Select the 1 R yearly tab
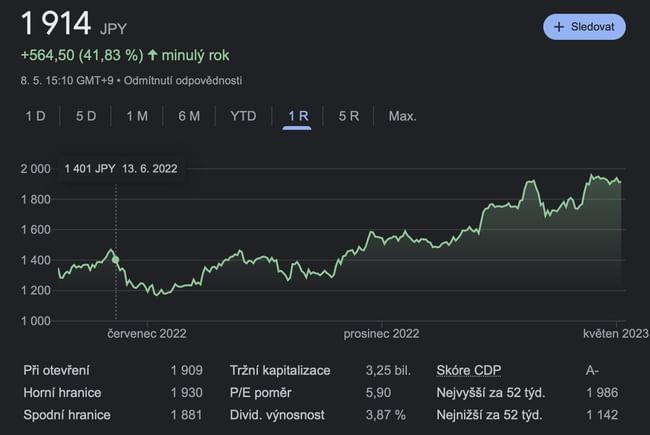This screenshot has width=650, height=435. tap(298, 116)
